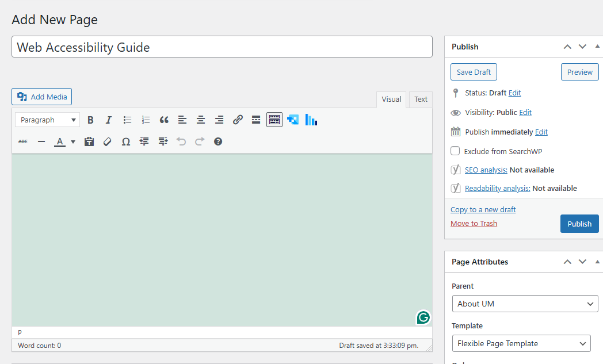This screenshot has width=603, height=364.
Task: Click Save Draft
Action: coord(474,72)
